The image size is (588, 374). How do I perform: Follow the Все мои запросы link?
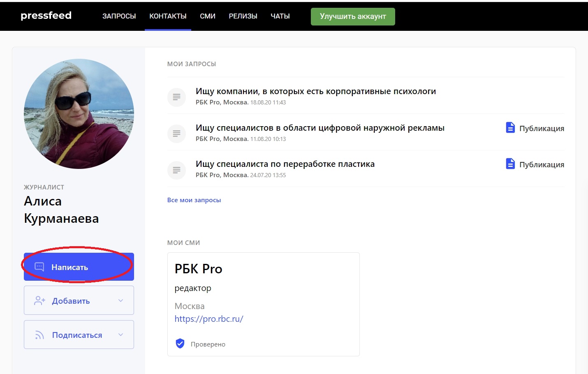194,200
